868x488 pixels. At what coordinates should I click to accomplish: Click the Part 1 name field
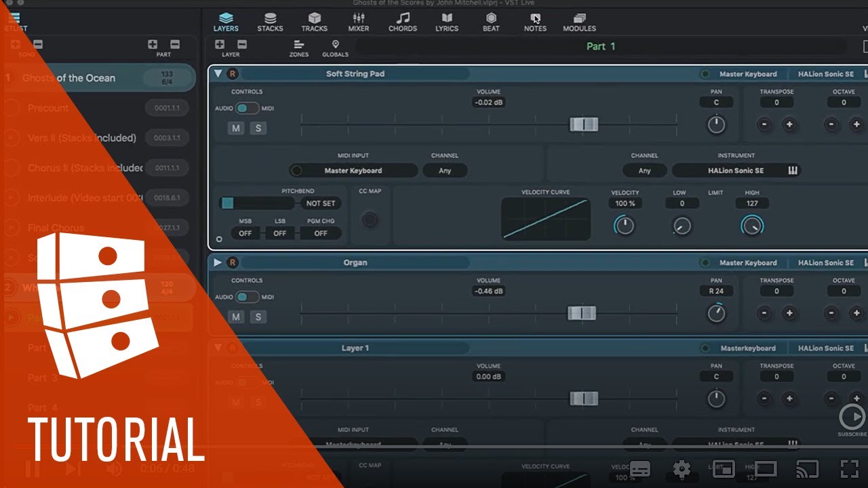[x=601, y=46]
